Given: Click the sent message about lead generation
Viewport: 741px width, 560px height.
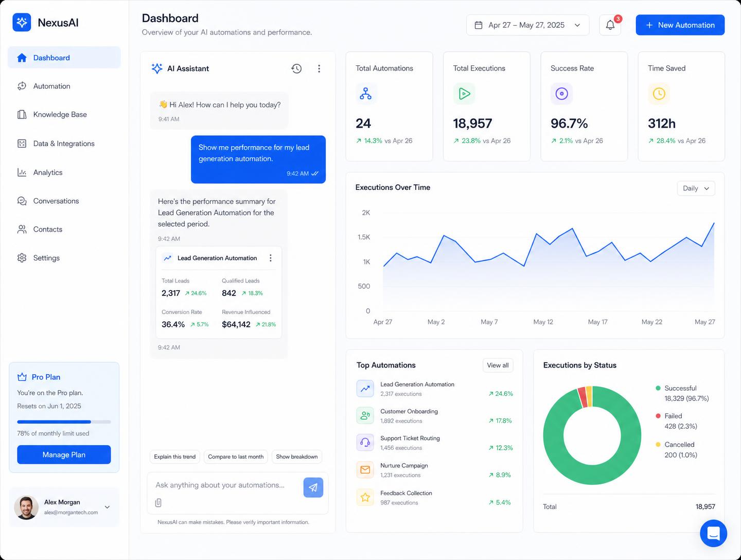Looking at the screenshot, I should [x=258, y=160].
